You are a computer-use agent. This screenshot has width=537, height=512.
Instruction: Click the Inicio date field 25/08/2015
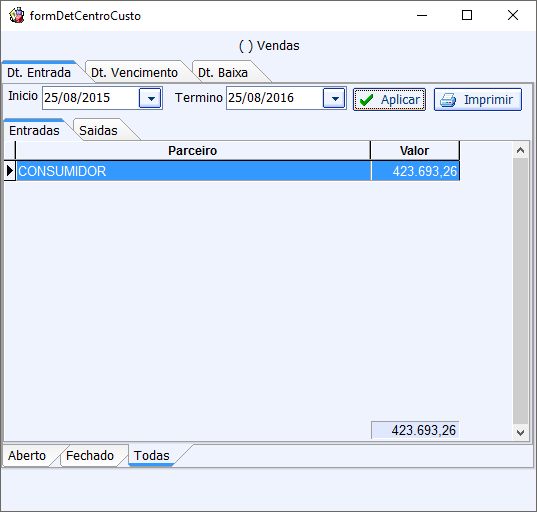point(91,98)
